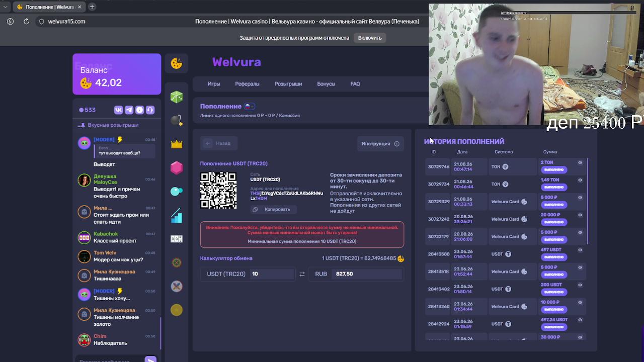The image size is (644, 362).
Task: Open the slot counter game
Action: (x=176, y=239)
